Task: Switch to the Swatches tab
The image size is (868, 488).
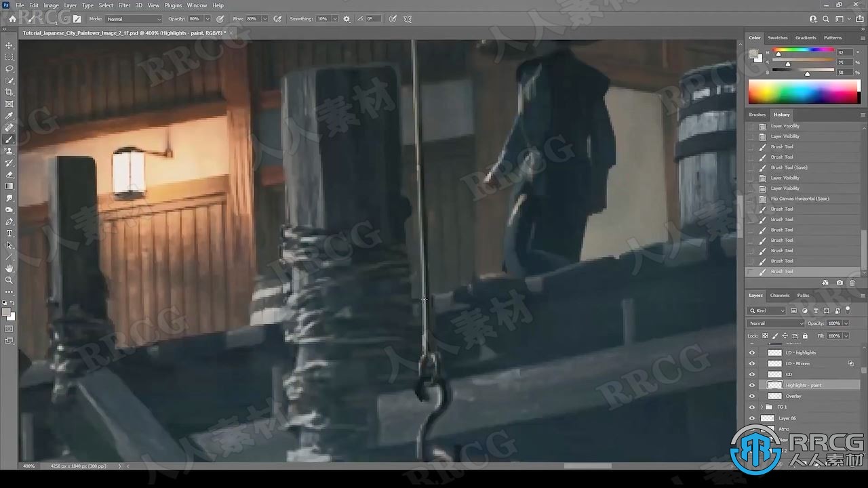Action: pos(777,38)
